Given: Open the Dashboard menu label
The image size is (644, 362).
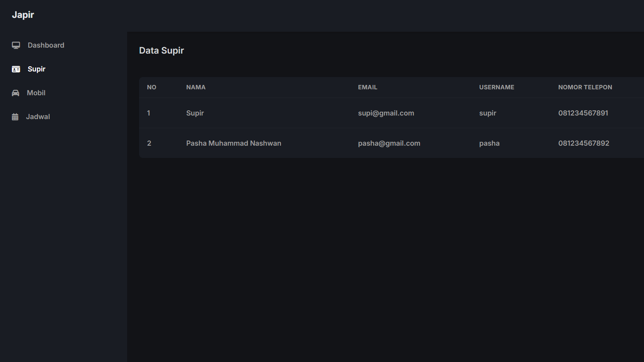Looking at the screenshot, I should [x=46, y=45].
